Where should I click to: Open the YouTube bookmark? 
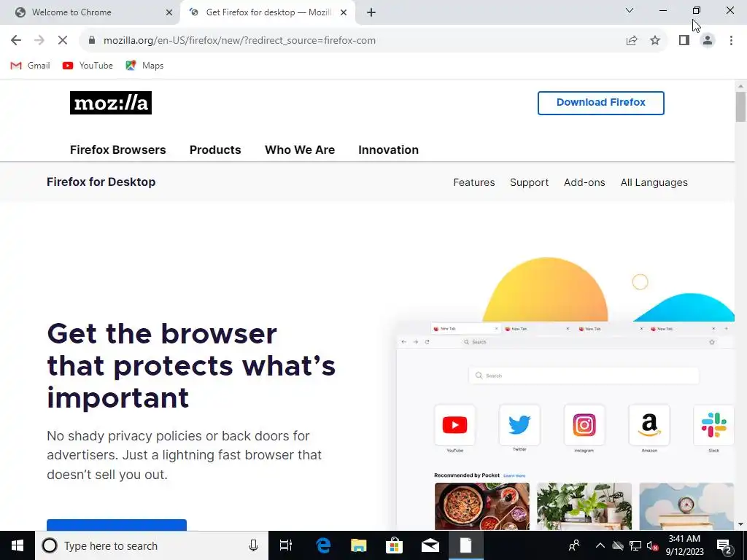click(88, 66)
